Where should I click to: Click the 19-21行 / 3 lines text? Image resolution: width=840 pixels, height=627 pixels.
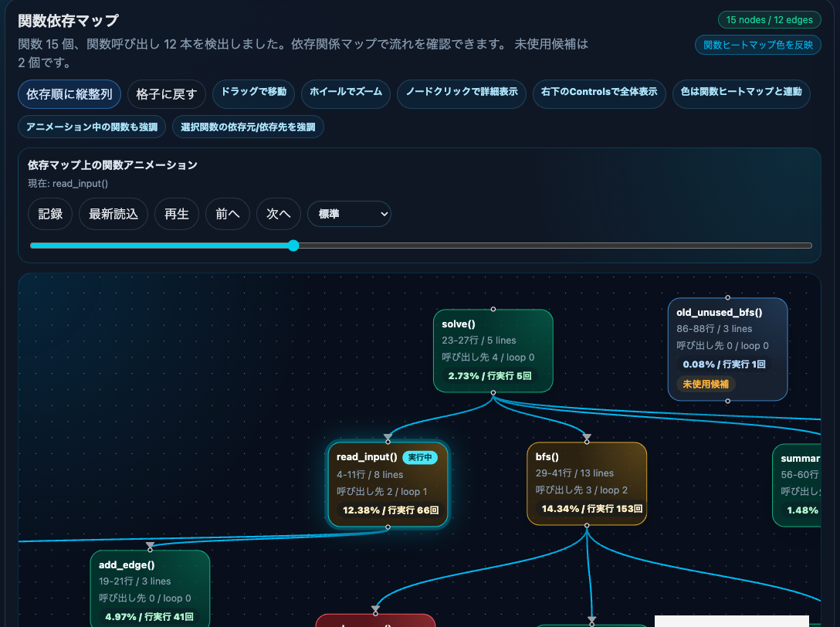coord(135,581)
